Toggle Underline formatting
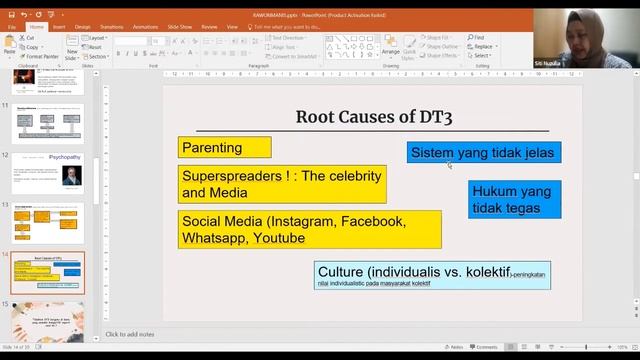The image size is (640, 360). (x=136, y=53)
